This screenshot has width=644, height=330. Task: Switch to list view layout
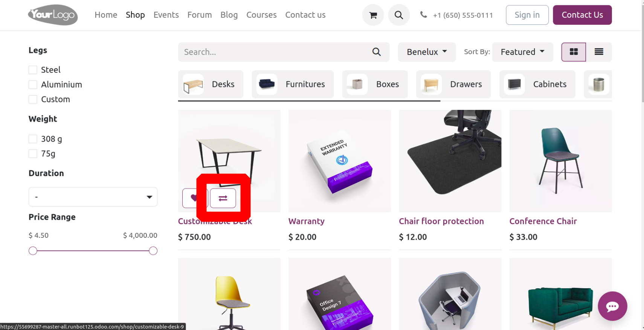[599, 52]
